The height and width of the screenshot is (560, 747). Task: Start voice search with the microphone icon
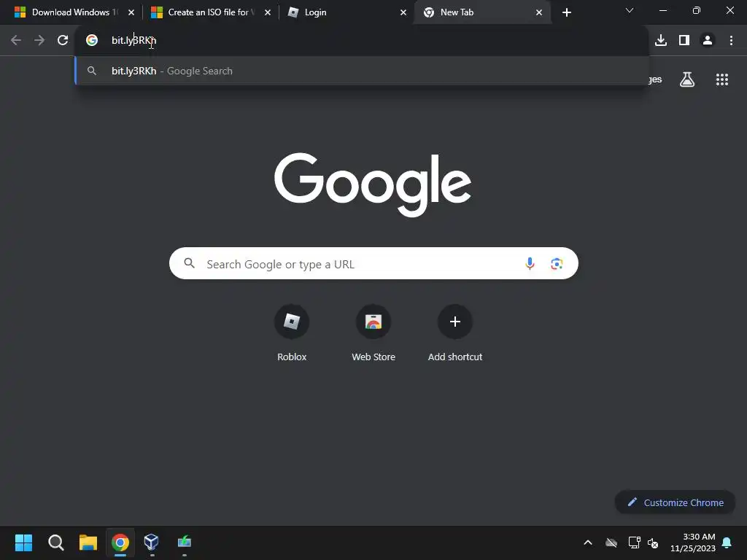530,263
